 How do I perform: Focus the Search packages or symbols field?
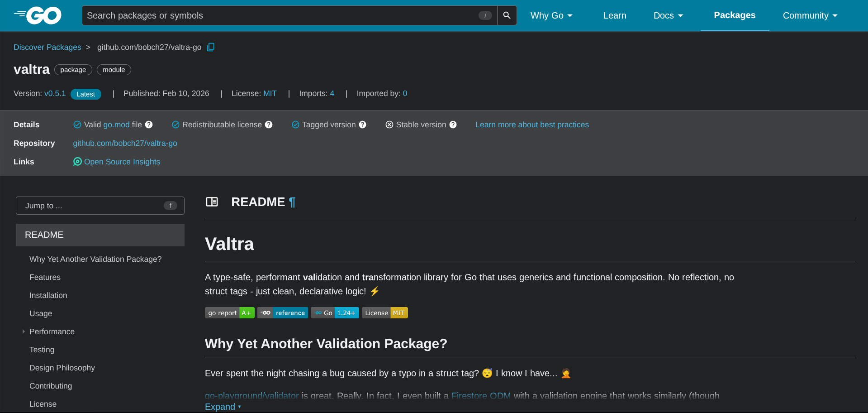[280, 15]
